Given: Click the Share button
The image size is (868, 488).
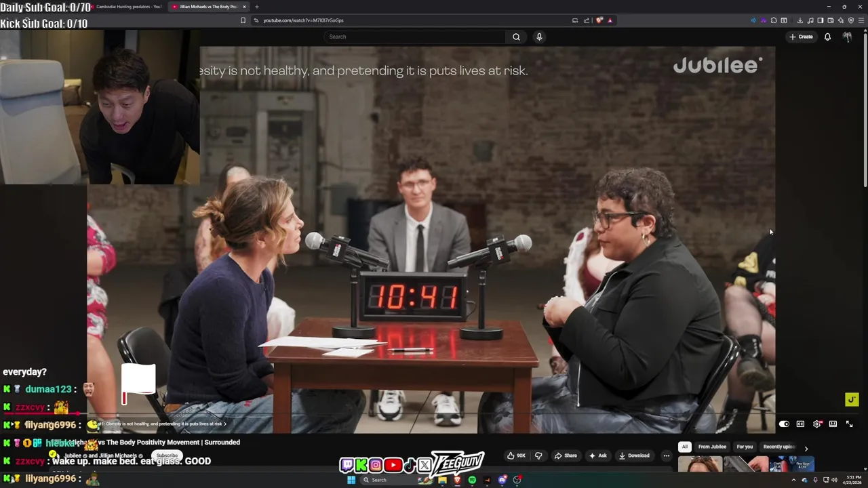Looking at the screenshot, I should coord(566,455).
